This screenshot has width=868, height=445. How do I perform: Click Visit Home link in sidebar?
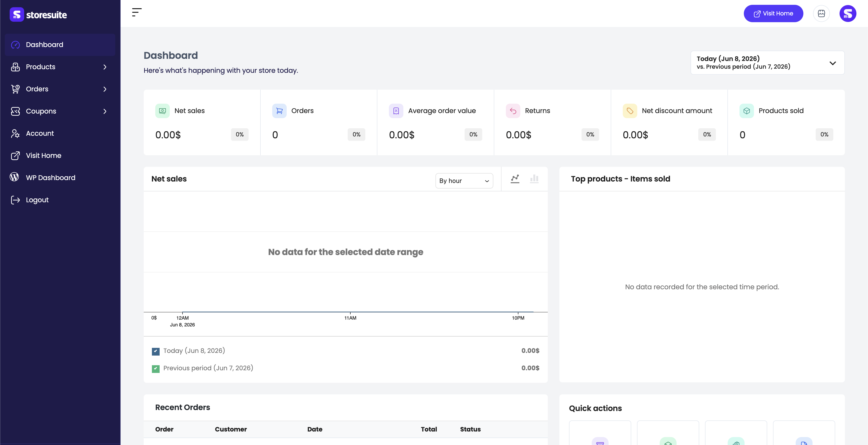coord(60,156)
